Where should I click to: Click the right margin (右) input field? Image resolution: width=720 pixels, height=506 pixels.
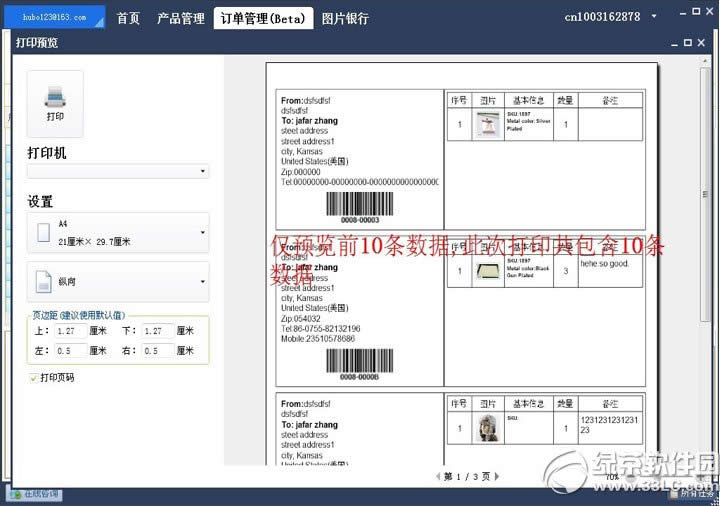(157, 351)
